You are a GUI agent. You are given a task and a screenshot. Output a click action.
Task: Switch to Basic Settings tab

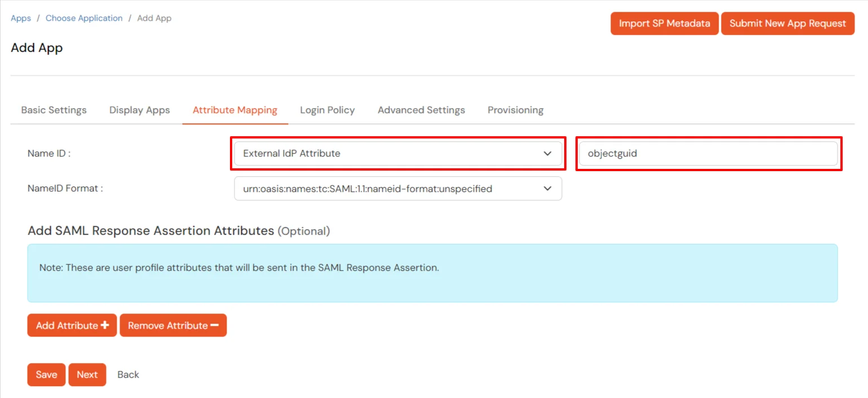(x=54, y=110)
